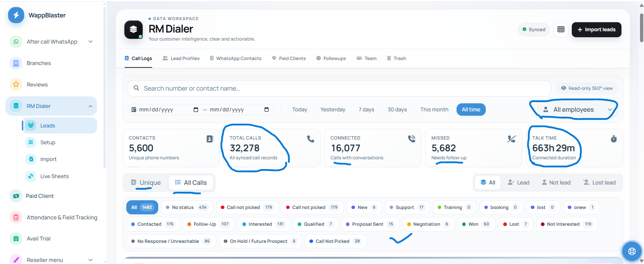Filter by Lead type
The image size is (644, 264).
[x=519, y=182]
